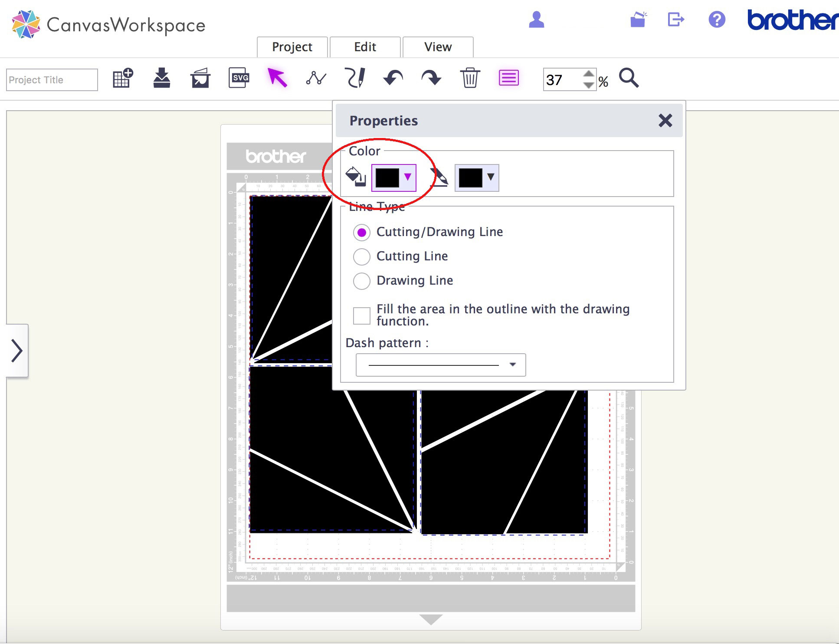Enable fill area with drawing function checkbox
Screen dimensions: 839x644
coord(362,313)
